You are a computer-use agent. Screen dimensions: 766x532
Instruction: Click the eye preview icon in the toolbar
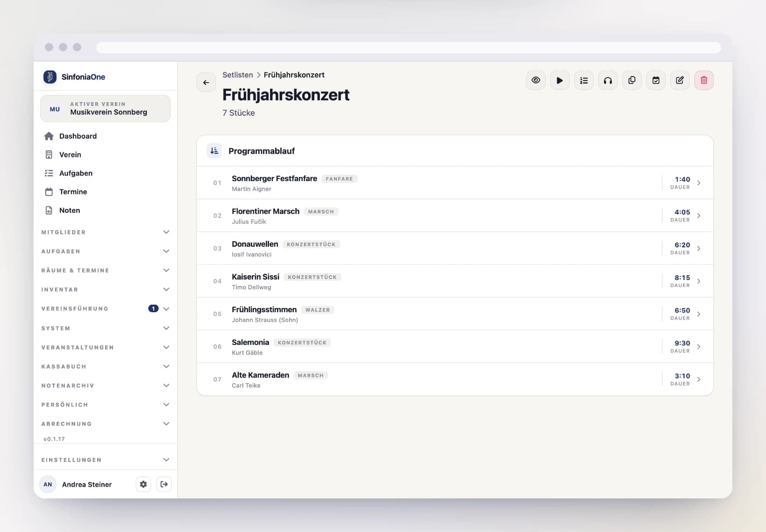point(536,80)
